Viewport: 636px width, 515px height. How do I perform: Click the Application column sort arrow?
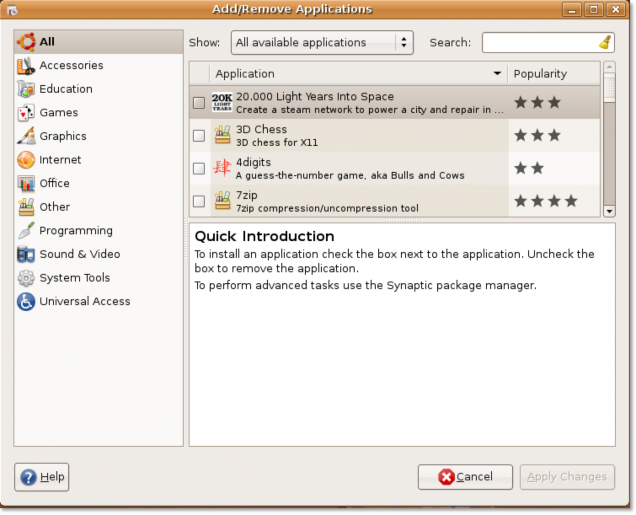tap(497, 73)
